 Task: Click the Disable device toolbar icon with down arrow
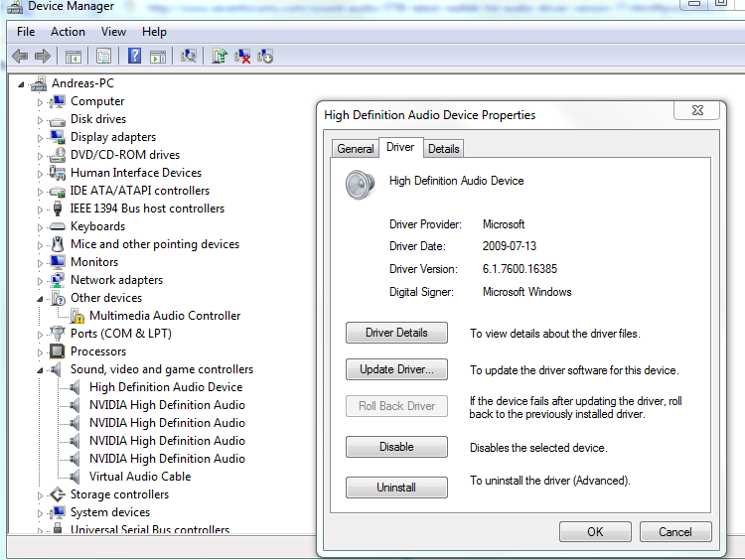pyautogui.click(x=265, y=56)
